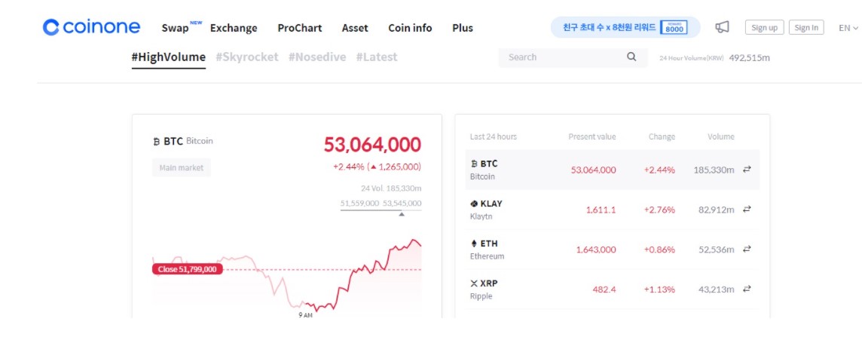This screenshot has height=337, width=868.
Task: Click the Ethereum diamond icon
Action: 474,244
